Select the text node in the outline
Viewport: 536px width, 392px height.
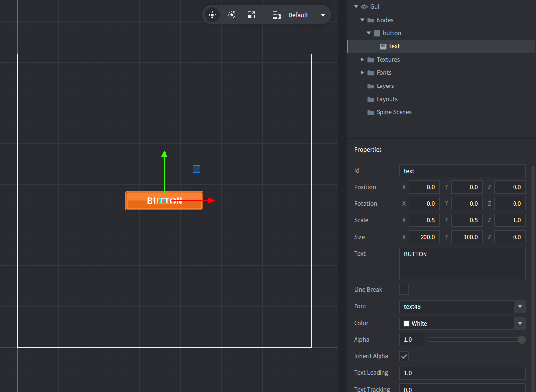(395, 46)
